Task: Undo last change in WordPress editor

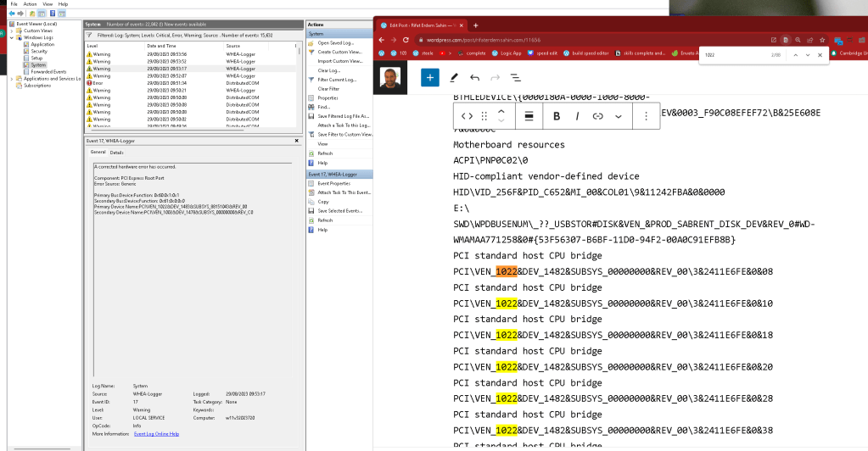Action: (474, 77)
